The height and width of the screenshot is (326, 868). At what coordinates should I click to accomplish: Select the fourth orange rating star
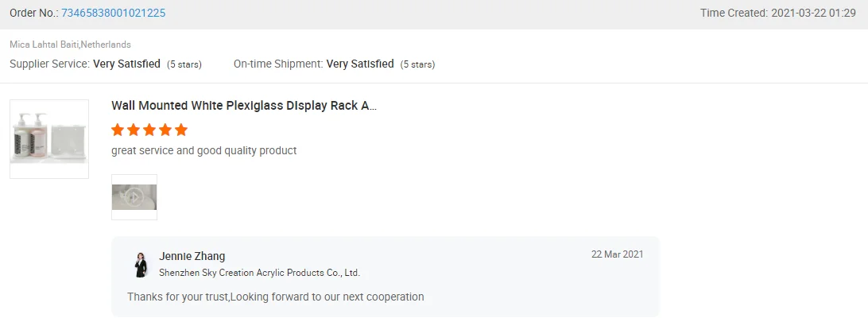click(x=165, y=130)
